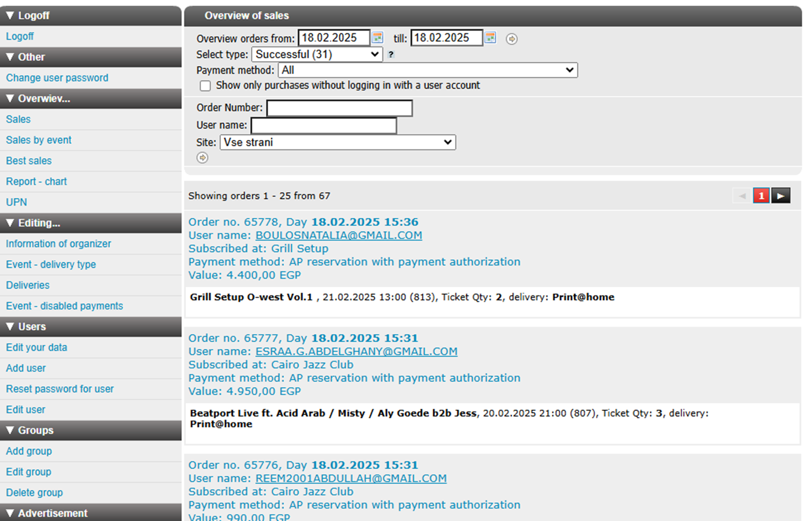Screen dimensions: 812x521
Task: Open the ESRAA.G.ABDELGHANY@GMAIL.COM user link
Action: coord(357,351)
